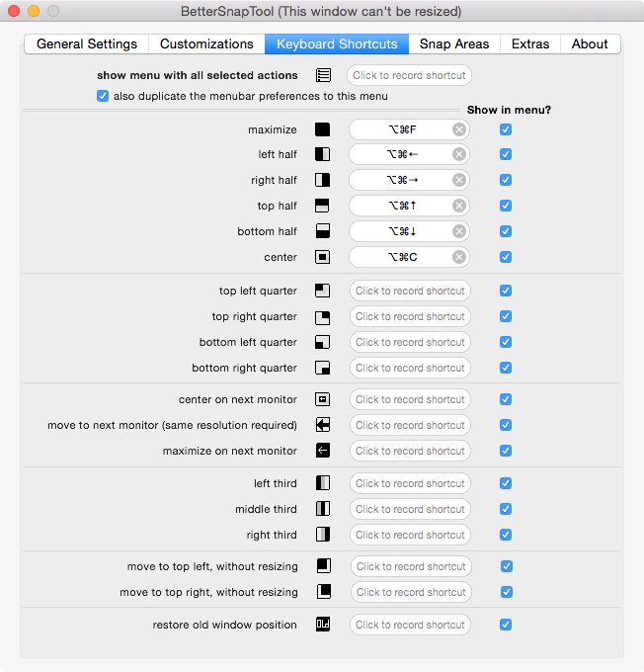
Task: Click the move to next monitor icon
Action: click(x=322, y=425)
